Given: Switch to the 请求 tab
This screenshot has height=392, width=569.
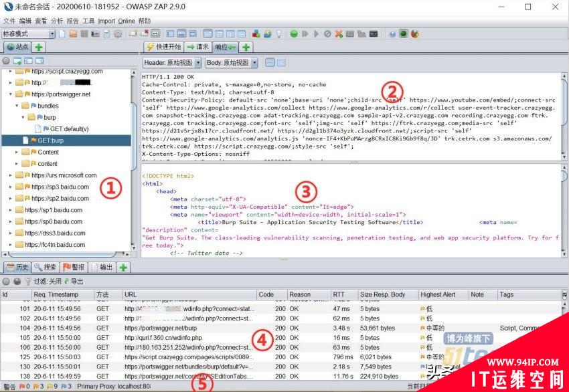Looking at the screenshot, I should [198, 47].
